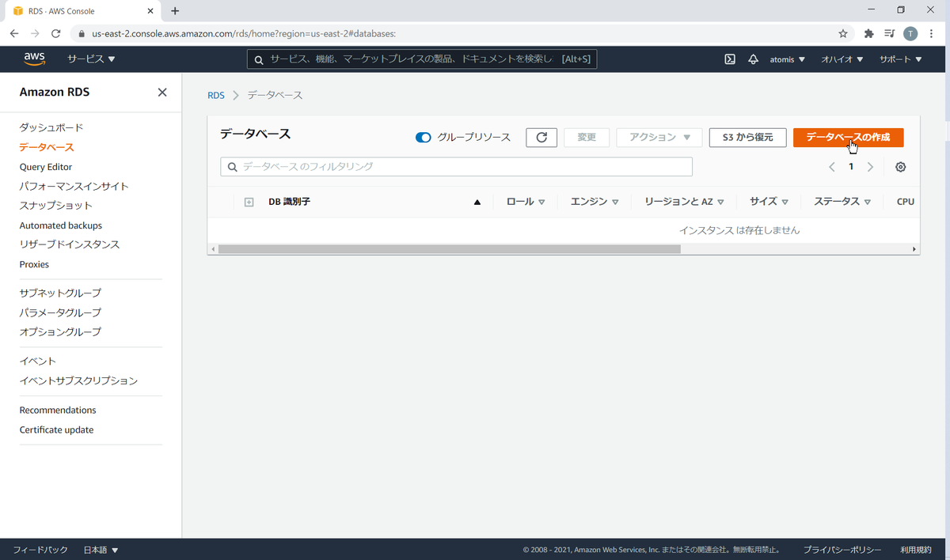950x560 pixels.
Task: Open Recommendations in sidebar
Action: pos(58,410)
